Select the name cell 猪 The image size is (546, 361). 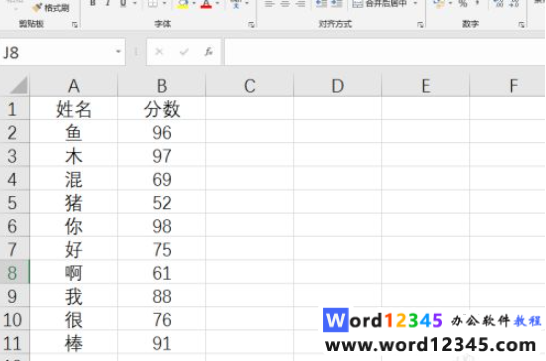[74, 202]
